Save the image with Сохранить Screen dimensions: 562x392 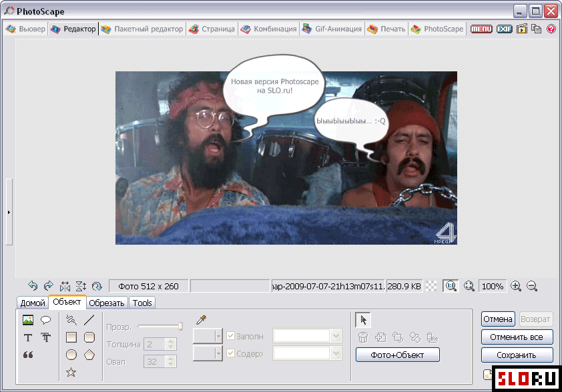(517, 355)
